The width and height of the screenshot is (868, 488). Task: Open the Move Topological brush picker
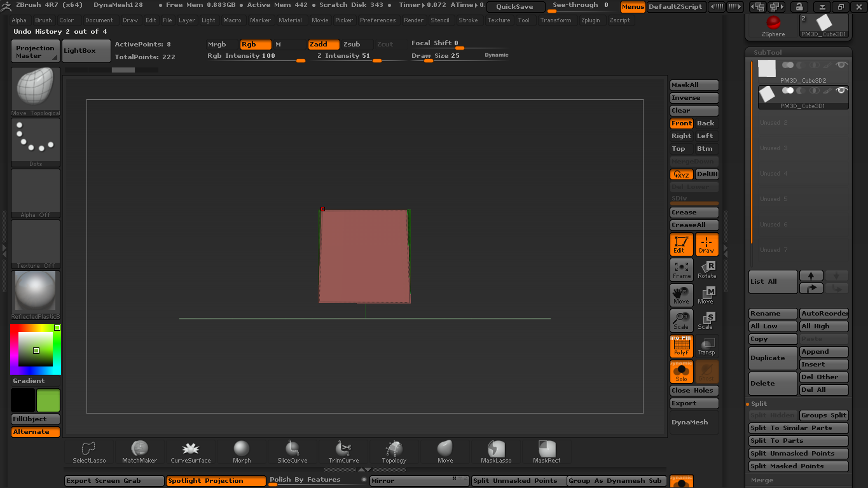36,92
